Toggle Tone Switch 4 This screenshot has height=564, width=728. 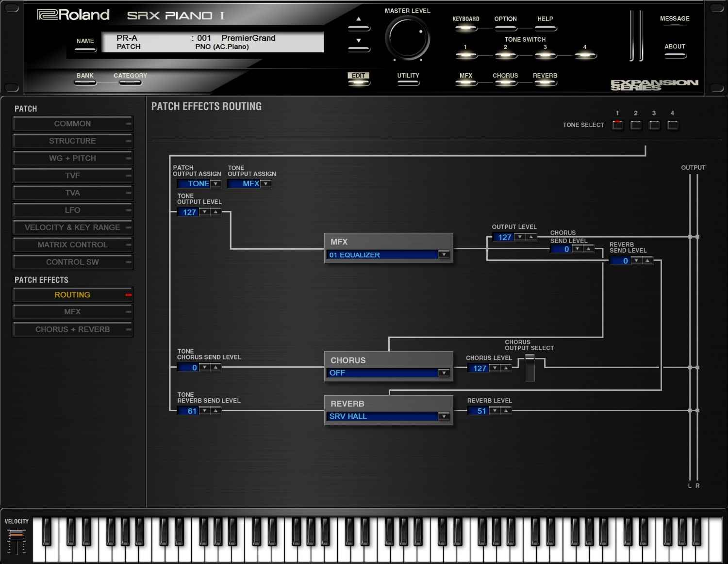click(x=585, y=56)
